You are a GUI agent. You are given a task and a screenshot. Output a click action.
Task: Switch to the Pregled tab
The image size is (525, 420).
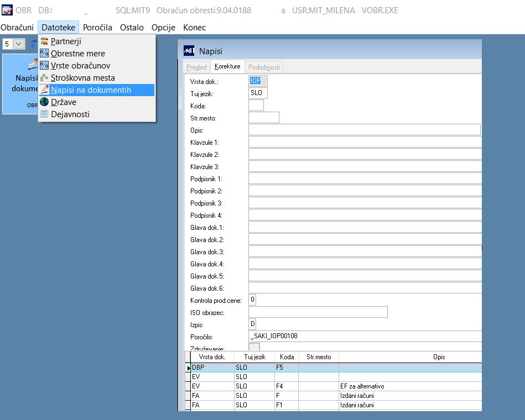coord(196,67)
